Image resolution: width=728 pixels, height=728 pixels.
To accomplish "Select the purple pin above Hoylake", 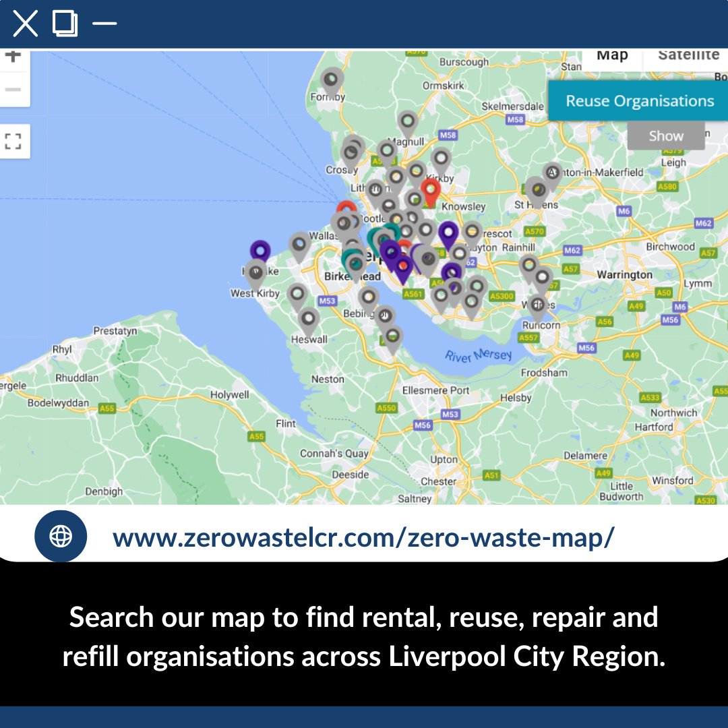I will coord(260,251).
